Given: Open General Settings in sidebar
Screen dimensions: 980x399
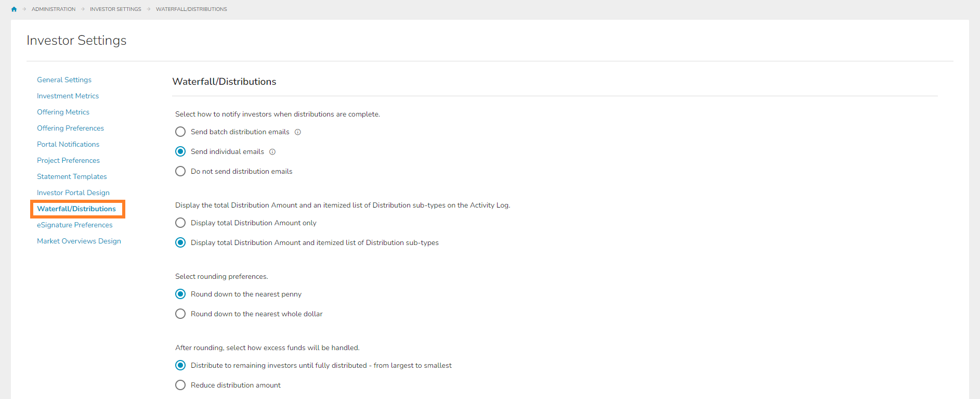Looking at the screenshot, I should pyautogui.click(x=64, y=80).
